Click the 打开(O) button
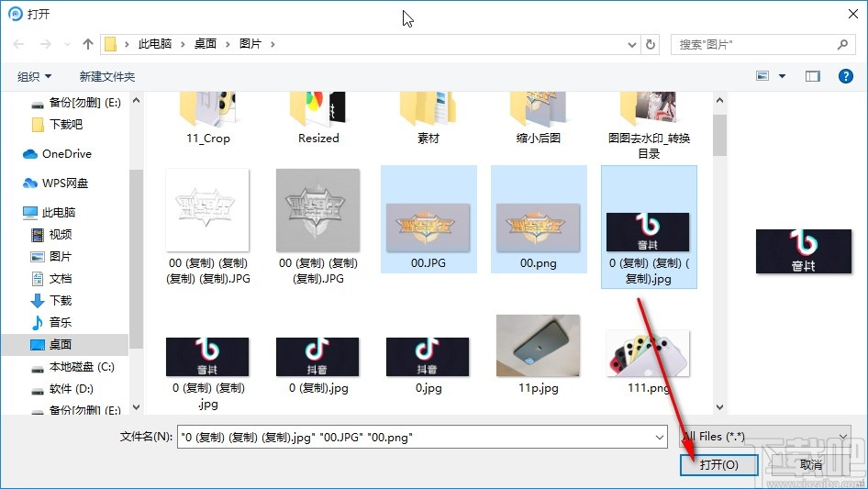Image resolution: width=868 pixels, height=489 pixels. point(718,464)
